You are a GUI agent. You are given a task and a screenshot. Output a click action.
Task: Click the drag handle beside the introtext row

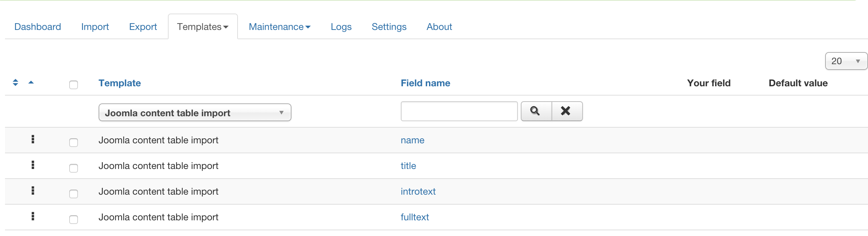pyautogui.click(x=33, y=191)
